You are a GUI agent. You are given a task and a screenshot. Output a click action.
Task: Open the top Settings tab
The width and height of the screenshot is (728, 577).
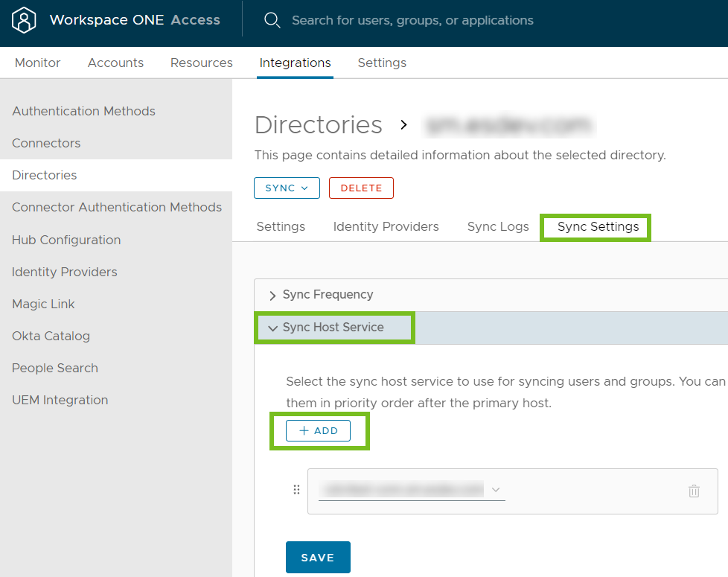[x=382, y=63]
